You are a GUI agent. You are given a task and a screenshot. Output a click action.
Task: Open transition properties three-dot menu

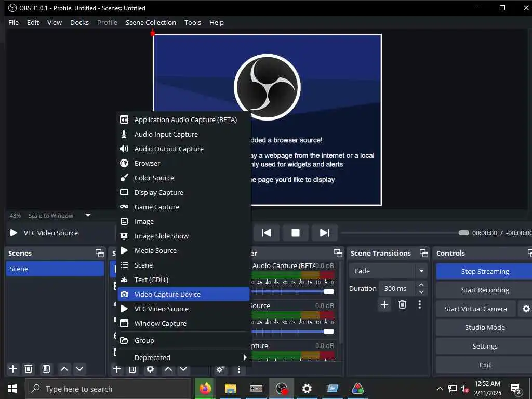coord(420,304)
